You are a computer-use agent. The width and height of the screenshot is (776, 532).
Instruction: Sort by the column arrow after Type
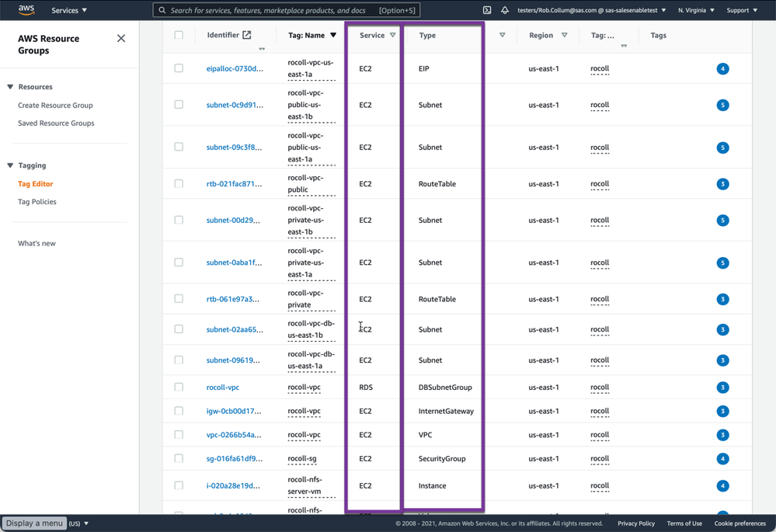(503, 35)
